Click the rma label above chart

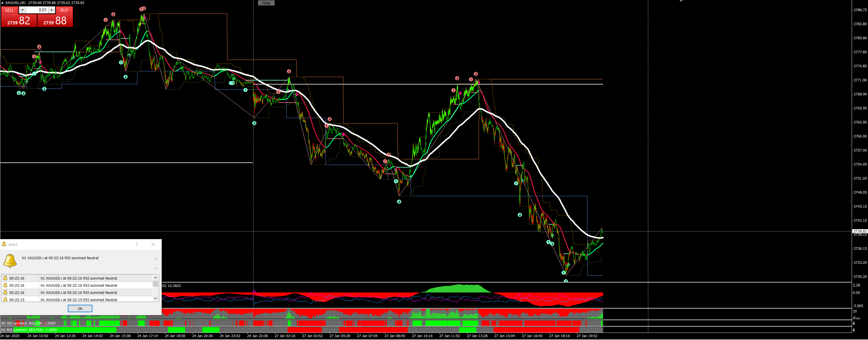click(x=266, y=3)
